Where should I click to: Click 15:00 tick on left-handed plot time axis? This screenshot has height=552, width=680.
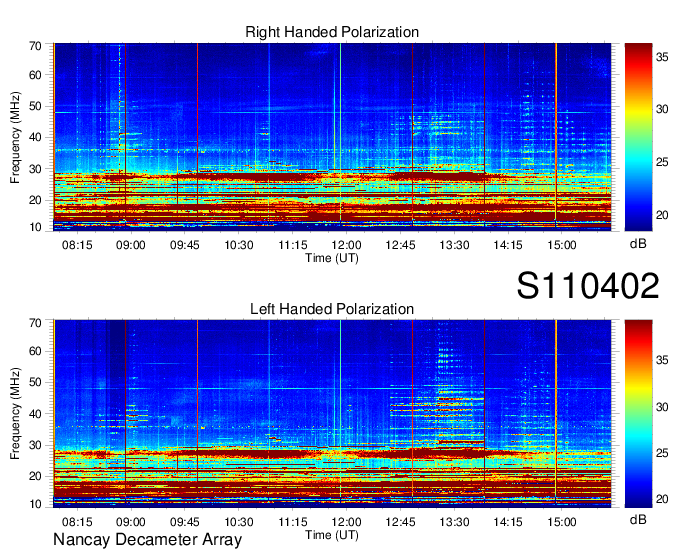[x=562, y=522]
